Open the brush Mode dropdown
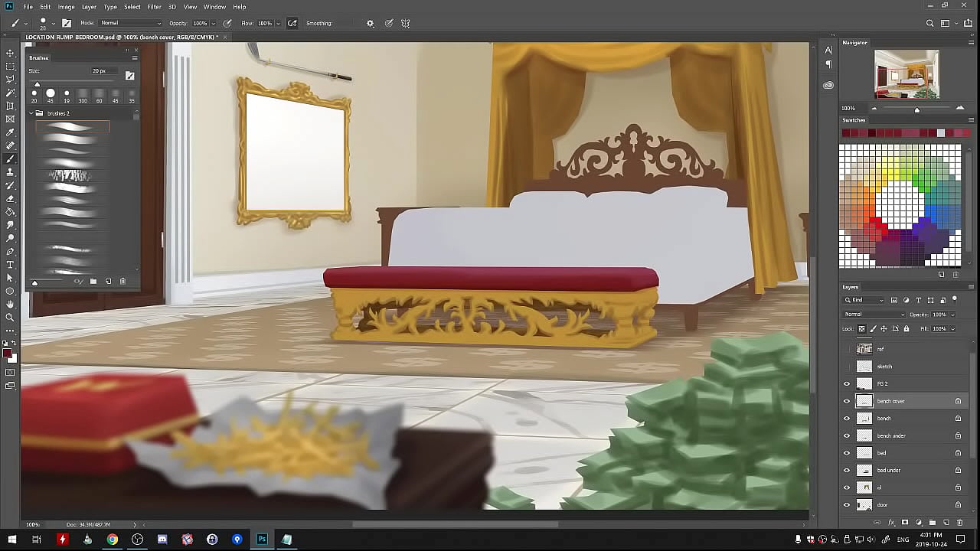 pyautogui.click(x=130, y=23)
